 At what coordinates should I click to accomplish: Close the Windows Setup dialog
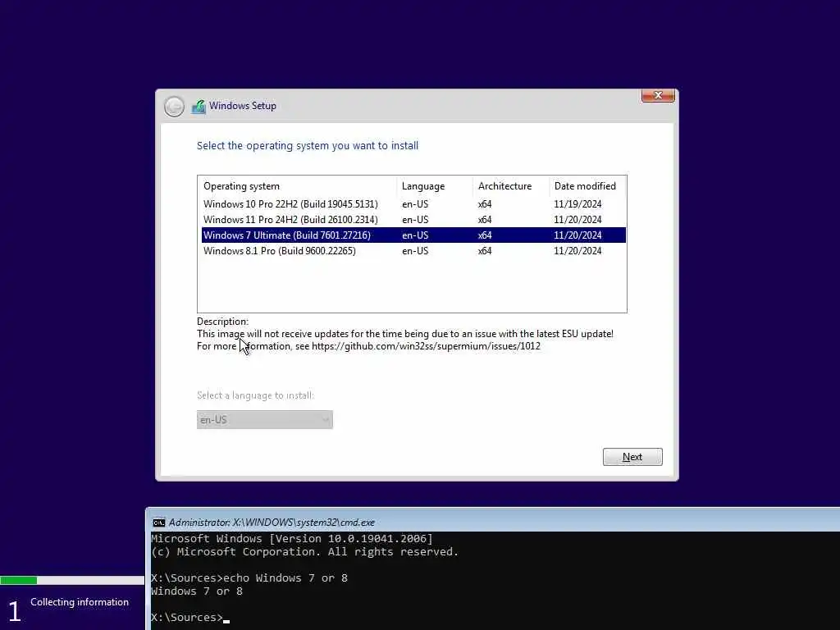tap(658, 95)
